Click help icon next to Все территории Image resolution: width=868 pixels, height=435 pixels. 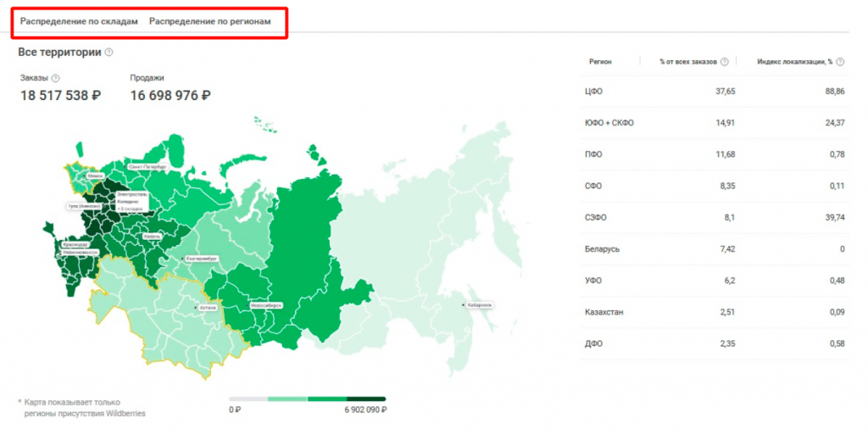(x=109, y=53)
